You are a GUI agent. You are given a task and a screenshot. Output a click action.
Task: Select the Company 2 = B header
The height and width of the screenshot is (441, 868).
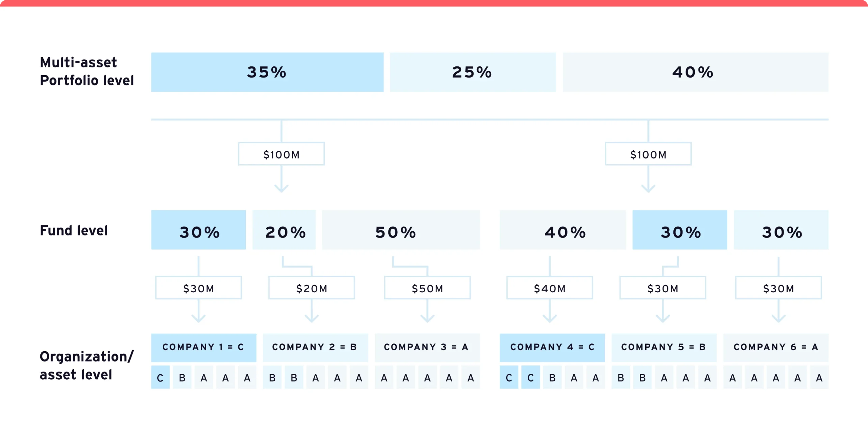point(315,348)
